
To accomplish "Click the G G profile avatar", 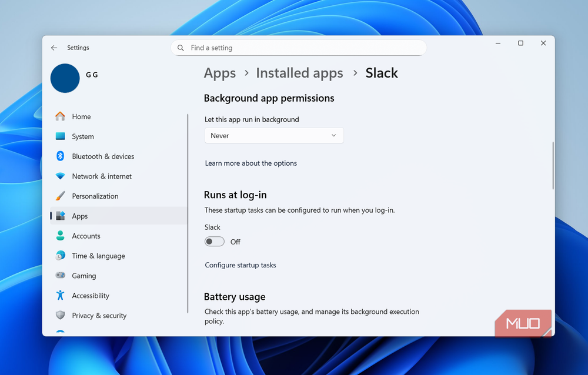I will pos(65,78).
